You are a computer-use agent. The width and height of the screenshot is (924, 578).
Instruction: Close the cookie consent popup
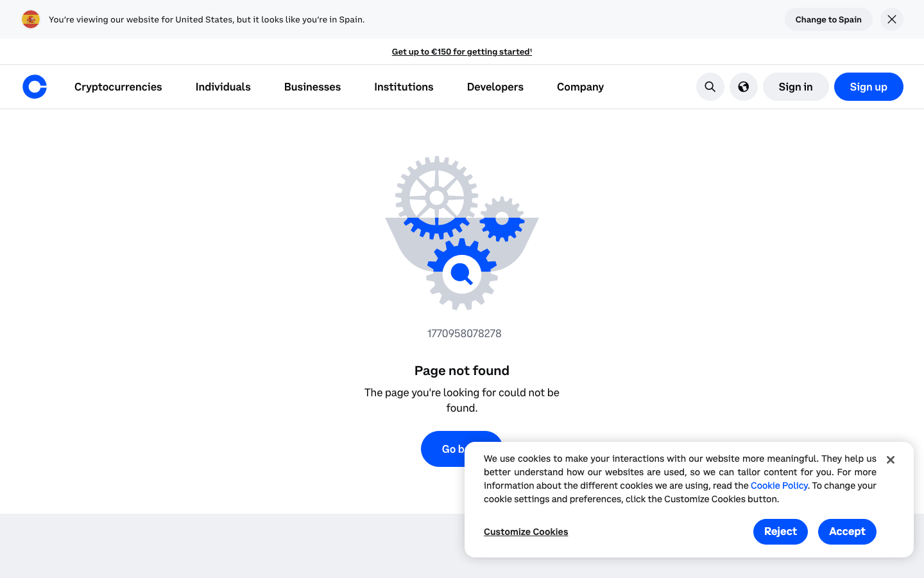pos(890,459)
